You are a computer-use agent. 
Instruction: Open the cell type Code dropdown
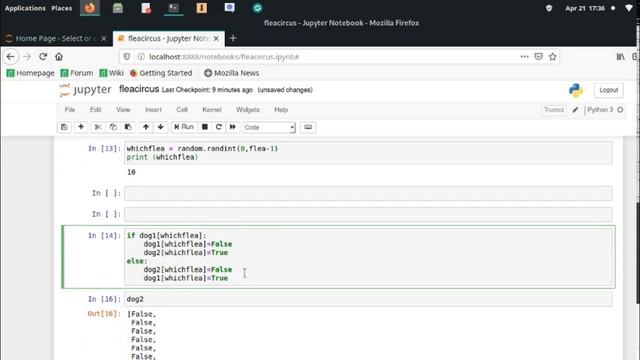coord(269,127)
